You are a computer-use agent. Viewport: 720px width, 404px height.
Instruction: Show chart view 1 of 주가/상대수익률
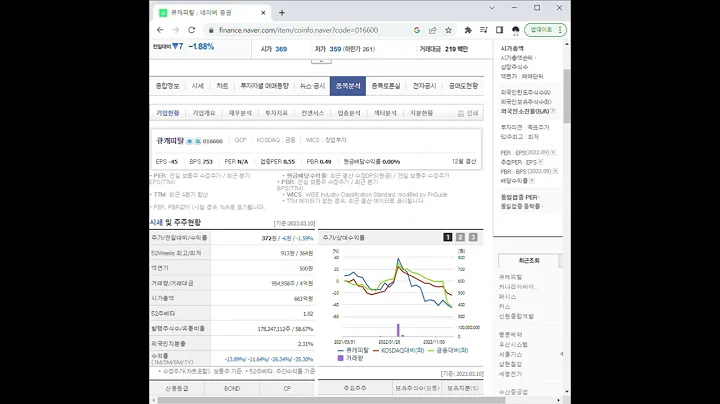(448, 237)
